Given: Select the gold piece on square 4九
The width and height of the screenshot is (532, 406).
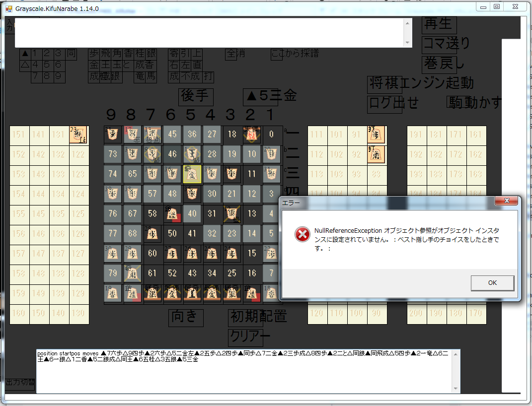Looking at the screenshot, I should 212,293.
